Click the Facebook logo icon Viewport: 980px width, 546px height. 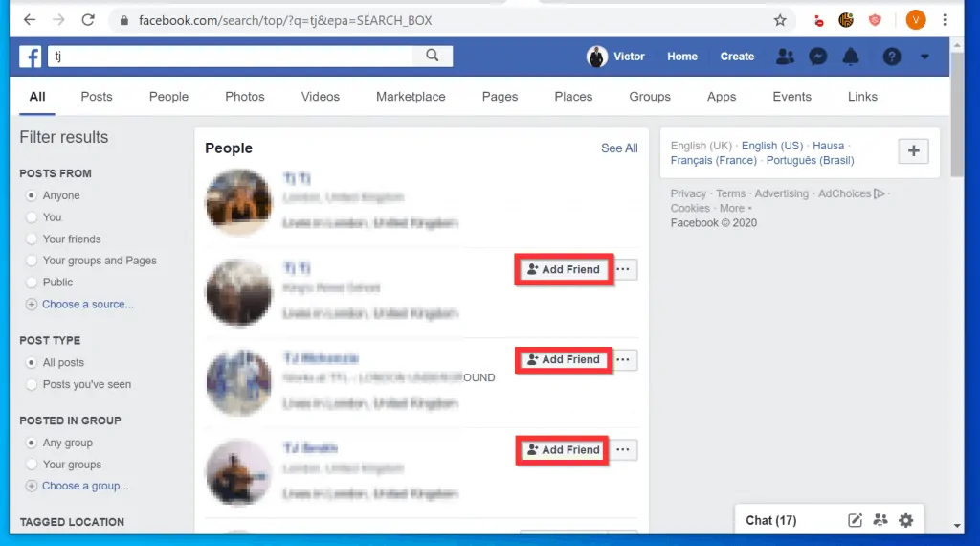point(30,57)
